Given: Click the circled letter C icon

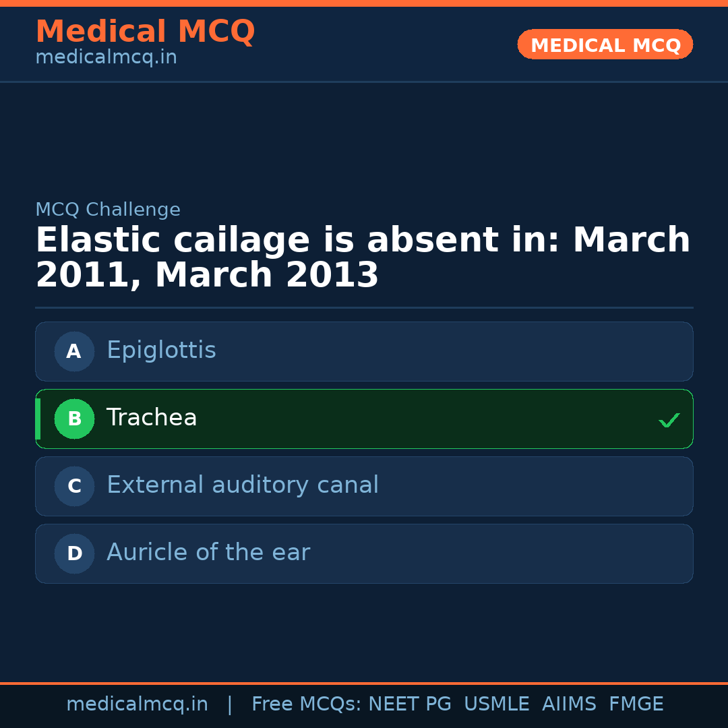Looking at the screenshot, I should (74, 486).
